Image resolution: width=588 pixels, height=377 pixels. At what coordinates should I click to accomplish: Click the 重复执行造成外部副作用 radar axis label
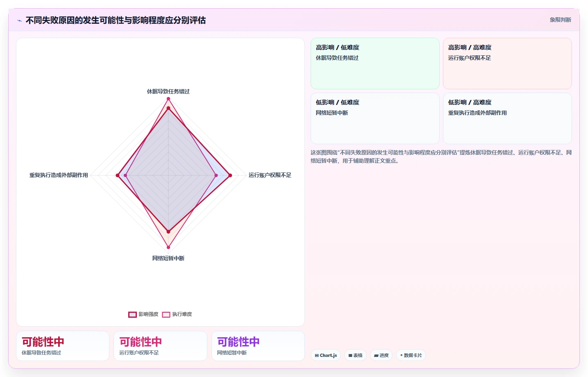click(59, 175)
